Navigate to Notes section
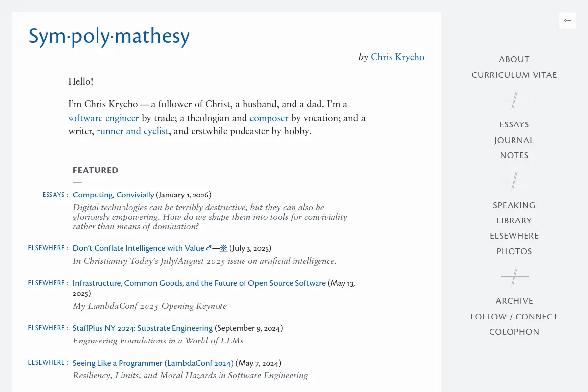Viewport: 588px width, 392px height. coord(514,155)
